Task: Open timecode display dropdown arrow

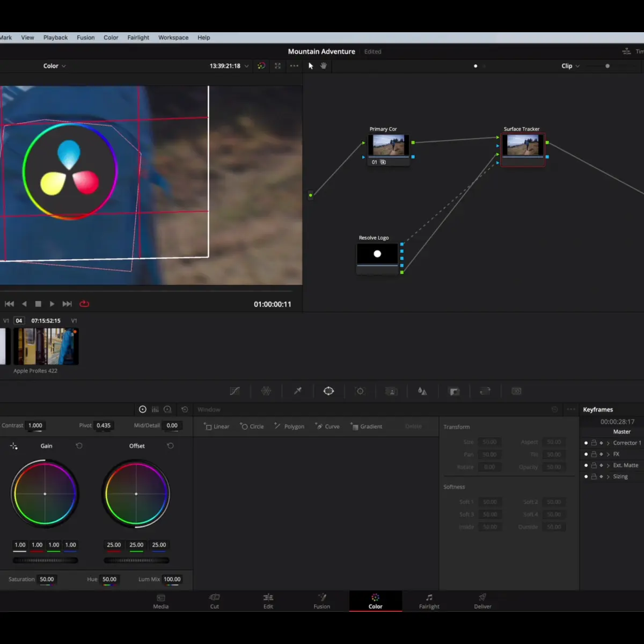Action: tap(247, 66)
